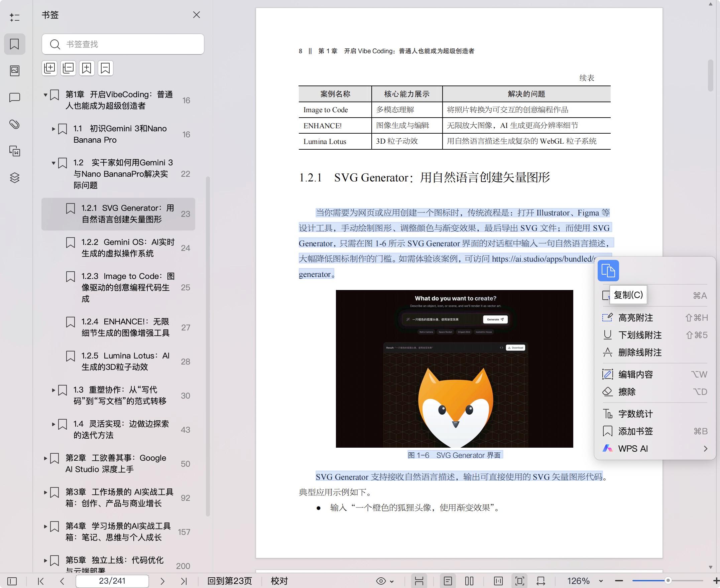Click the delete bookmark icon in bookmark toolbar
720x588 pixels.
pos(105,68)
